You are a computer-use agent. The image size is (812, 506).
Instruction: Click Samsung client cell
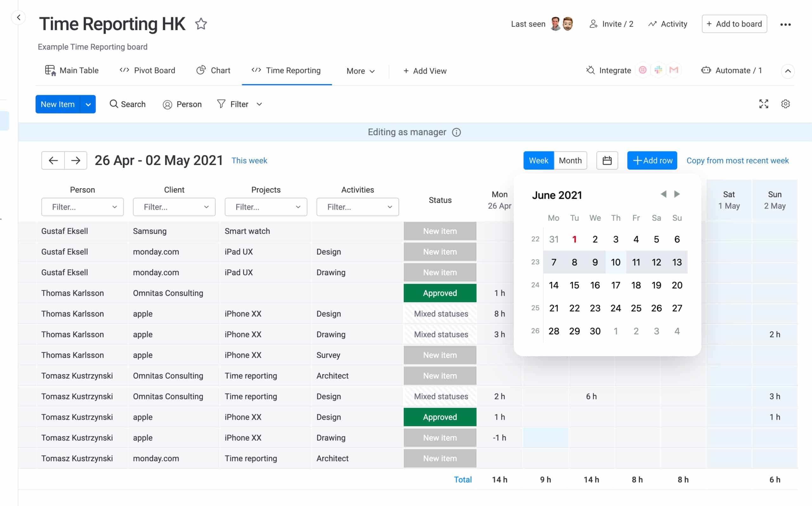coord(174,231)
